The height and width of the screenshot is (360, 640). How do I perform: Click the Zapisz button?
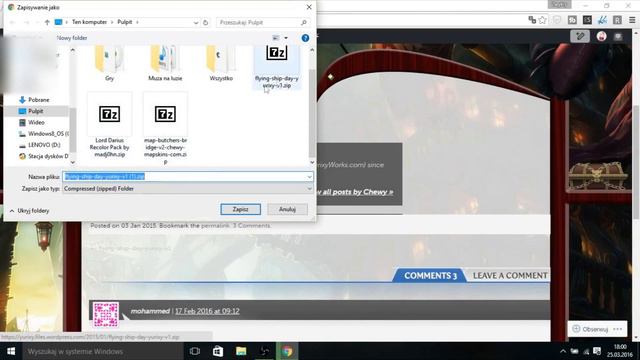click(240, 209)
